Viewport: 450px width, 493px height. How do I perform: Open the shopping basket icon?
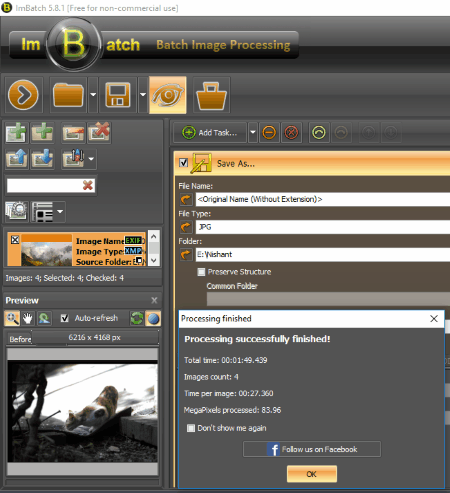[211, 96]
